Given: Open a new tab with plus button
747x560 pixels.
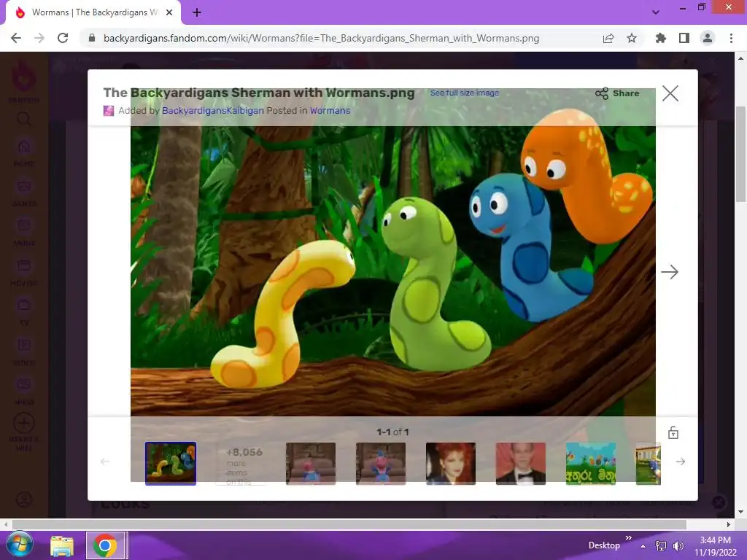Looking at the screenshot, I should 197,12.
